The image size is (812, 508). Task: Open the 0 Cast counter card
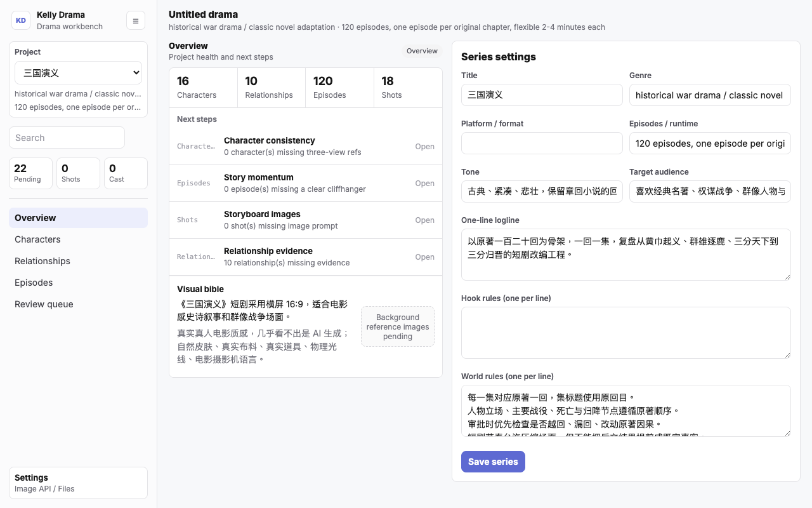pyautogui.click(x=126, y=173)
